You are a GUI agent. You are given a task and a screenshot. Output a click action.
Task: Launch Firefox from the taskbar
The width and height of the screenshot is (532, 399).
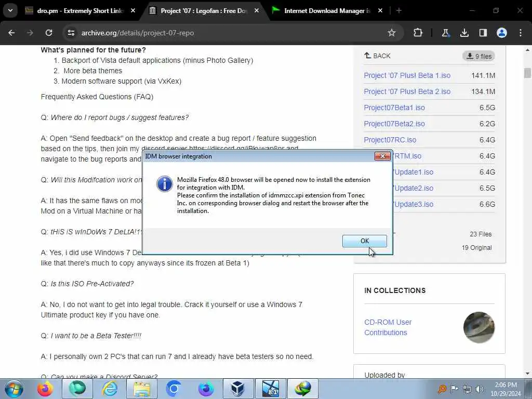[45, 389]
